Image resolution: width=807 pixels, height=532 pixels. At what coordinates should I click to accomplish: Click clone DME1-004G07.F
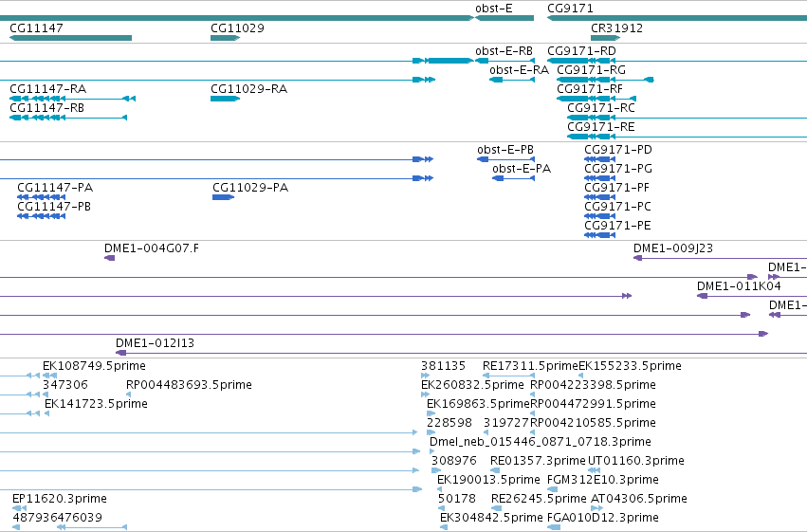(x=110, y=258)
